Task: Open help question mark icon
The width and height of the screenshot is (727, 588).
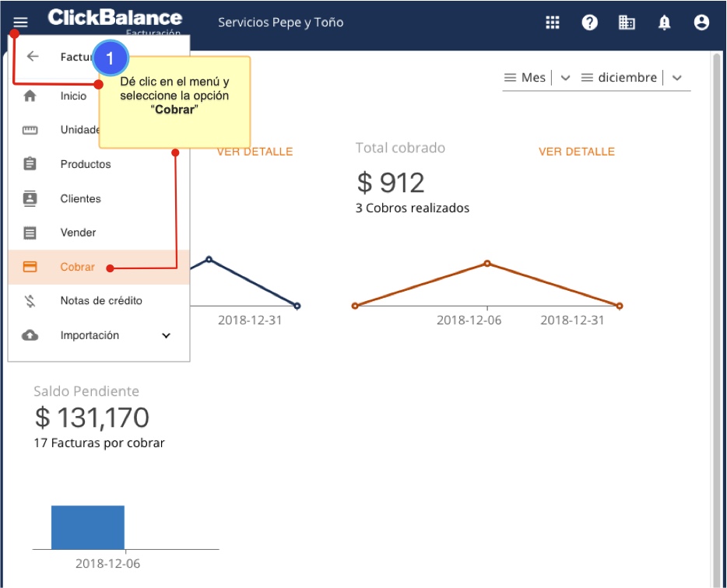Action: (590, 23)
